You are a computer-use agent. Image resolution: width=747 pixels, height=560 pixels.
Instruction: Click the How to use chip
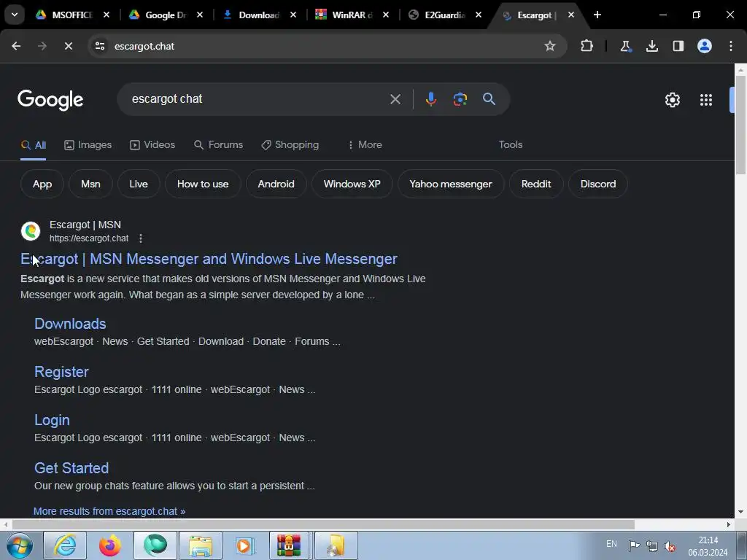coord(203,184)
